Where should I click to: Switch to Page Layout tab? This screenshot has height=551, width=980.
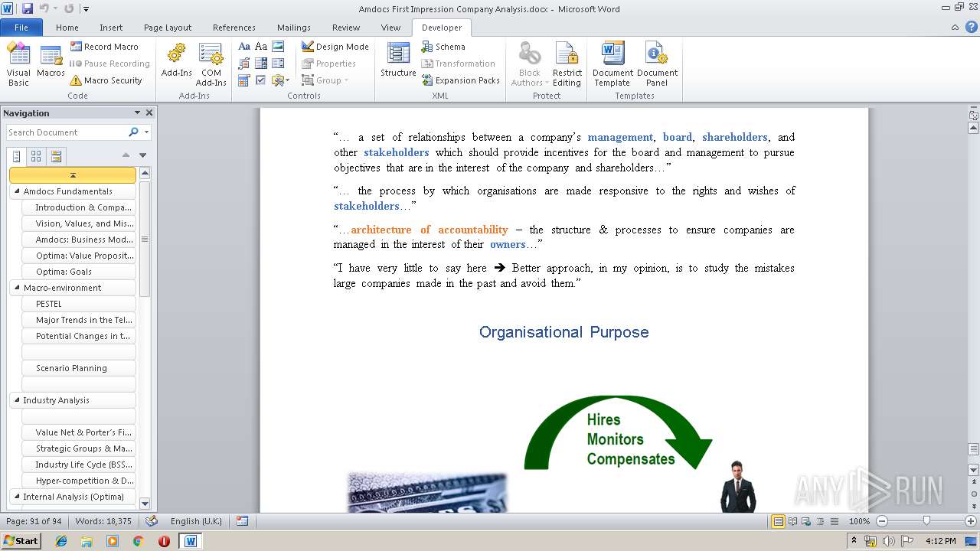(x=168, y=28)
